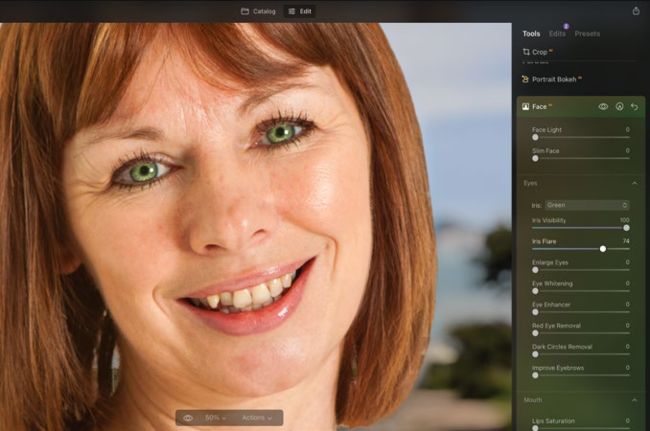Open the 50% zoom dropdown
Viewport: 650px width, 431px height.
pos(215,417)
